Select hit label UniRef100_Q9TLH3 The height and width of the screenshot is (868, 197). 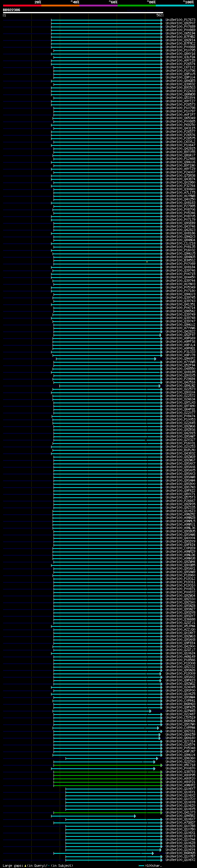coord(180,403)
